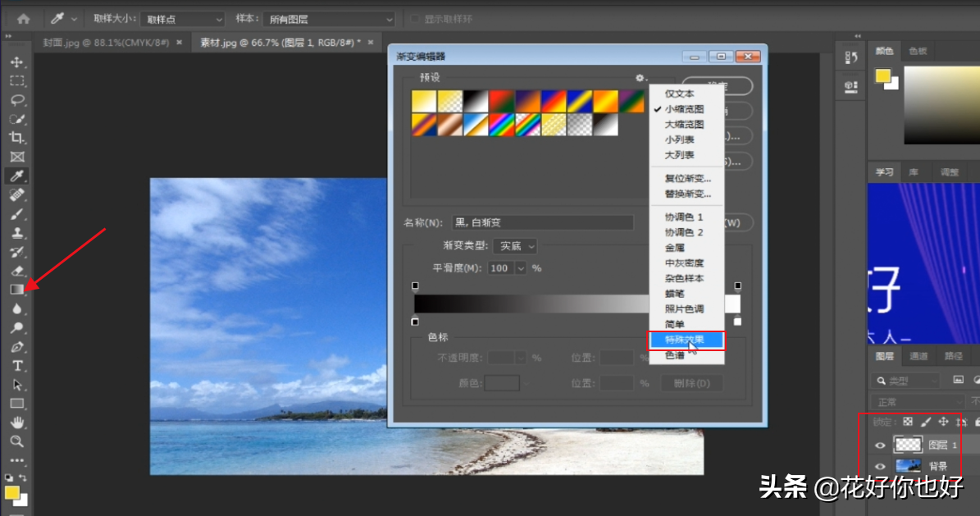Select the Path Selection tool

(17, 385)
